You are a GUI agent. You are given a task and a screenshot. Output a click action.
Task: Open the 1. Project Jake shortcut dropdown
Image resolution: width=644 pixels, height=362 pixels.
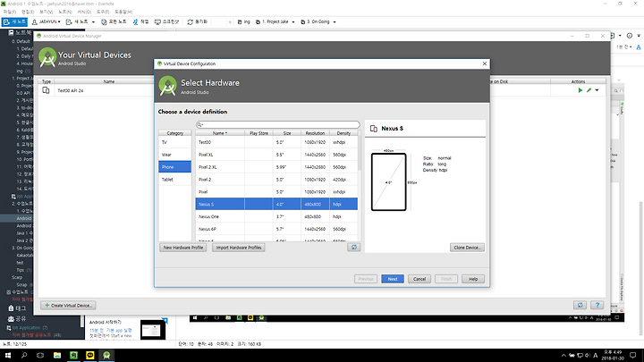click(x=293, y=21)
